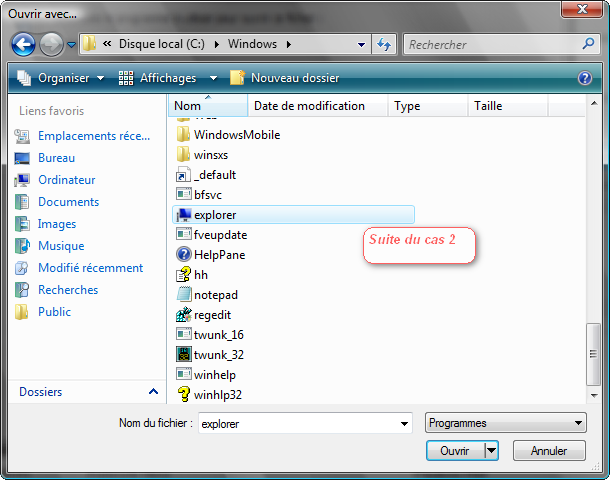Click the explorer file icon
Image resolution: width=610 pixels, height=480 pixels.
point(184,214)
